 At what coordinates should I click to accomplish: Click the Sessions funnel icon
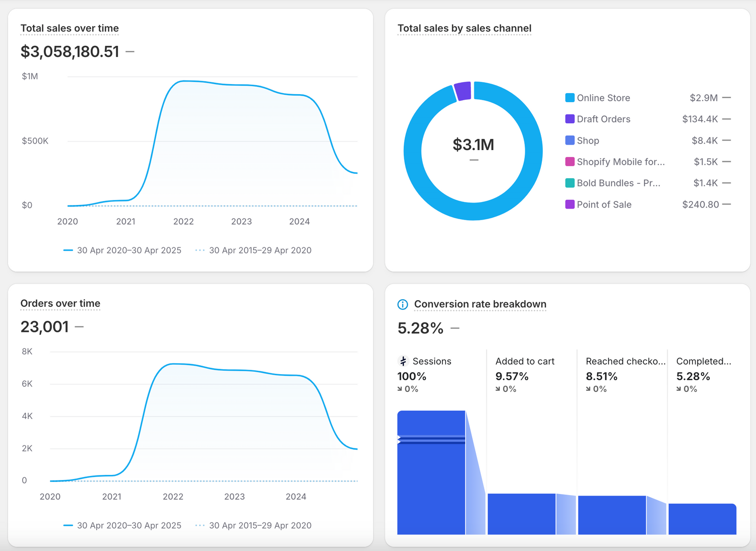point(403,361)
